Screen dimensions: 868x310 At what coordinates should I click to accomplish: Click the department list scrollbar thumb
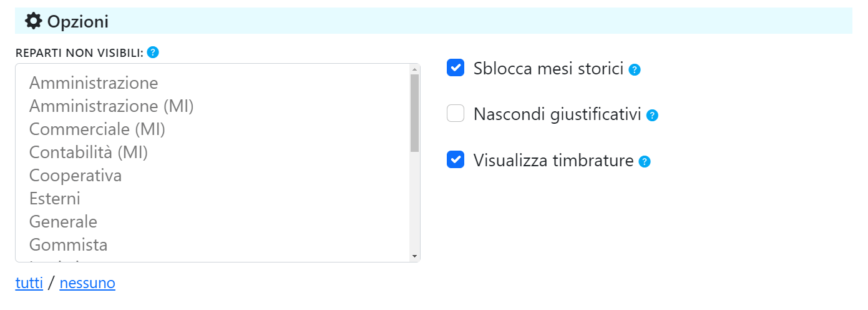414,113
